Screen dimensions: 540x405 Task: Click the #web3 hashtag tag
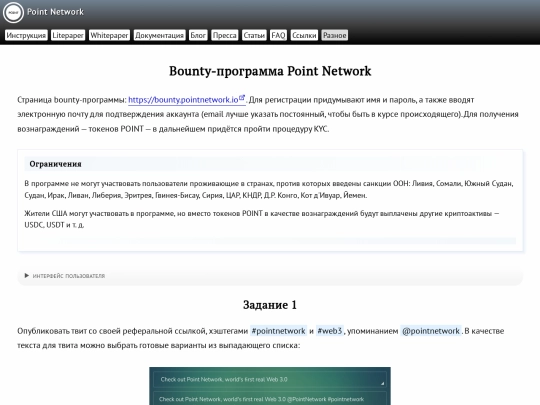tap(330, 331)
